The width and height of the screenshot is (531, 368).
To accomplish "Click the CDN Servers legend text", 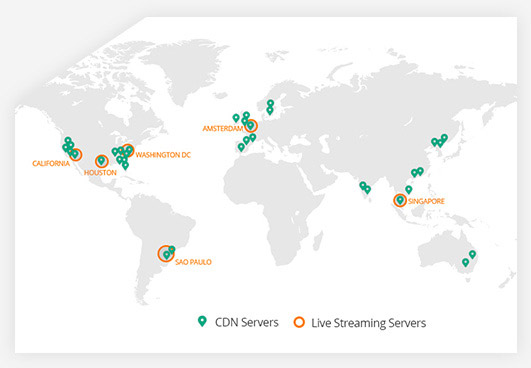I will pos(247,322).
